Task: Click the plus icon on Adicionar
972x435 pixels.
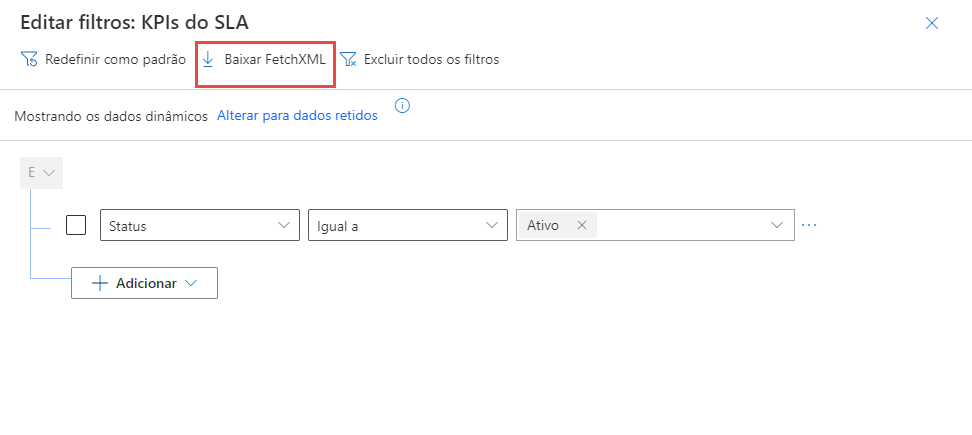Action: tap(99, 283)
